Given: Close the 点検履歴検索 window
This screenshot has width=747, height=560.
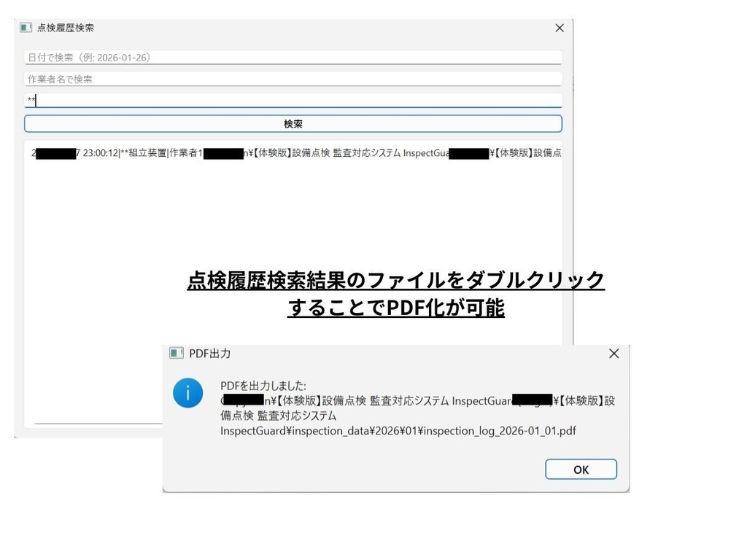Looking at the screenshot, I should (560, 28).
